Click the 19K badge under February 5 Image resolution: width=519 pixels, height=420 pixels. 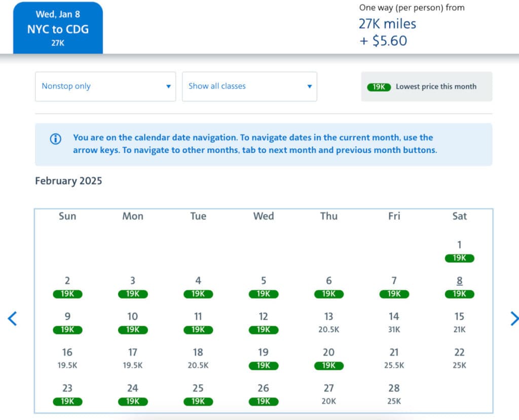coord(264,294)
